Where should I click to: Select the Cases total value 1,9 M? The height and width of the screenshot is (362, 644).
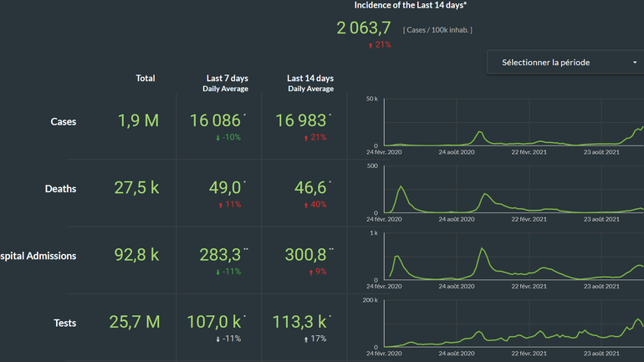[138, 121]
